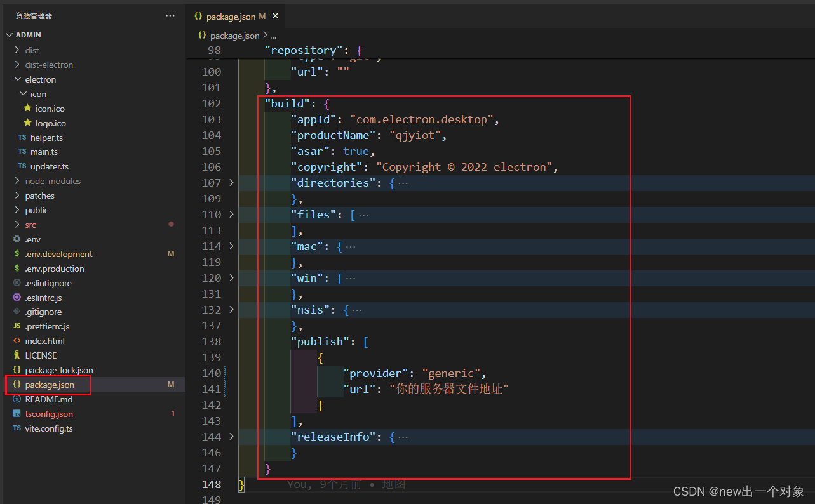Click the gear icon beside the .env file
815x504 pixels.
click(18, 239)
